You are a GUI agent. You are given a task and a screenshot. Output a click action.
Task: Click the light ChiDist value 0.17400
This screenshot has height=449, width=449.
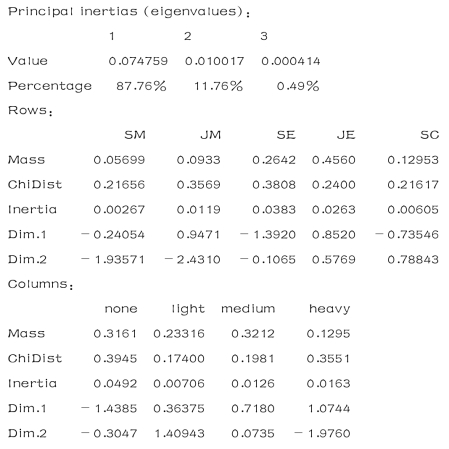click(179, 359)
